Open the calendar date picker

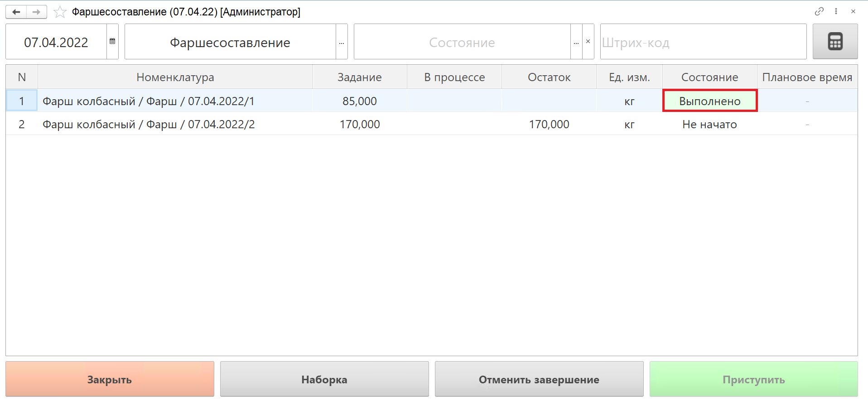[x=112, y=42]
